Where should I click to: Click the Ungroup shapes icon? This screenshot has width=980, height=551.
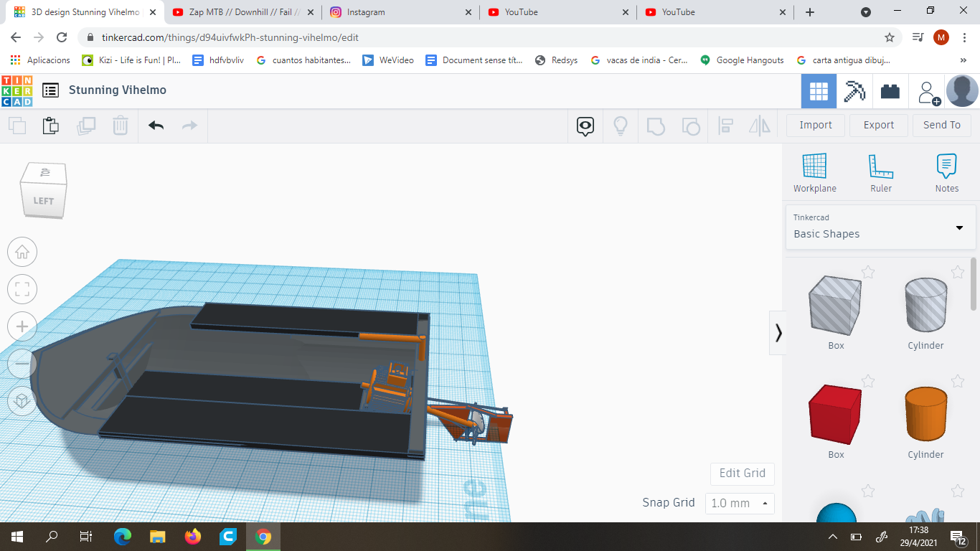coord(690,126)
